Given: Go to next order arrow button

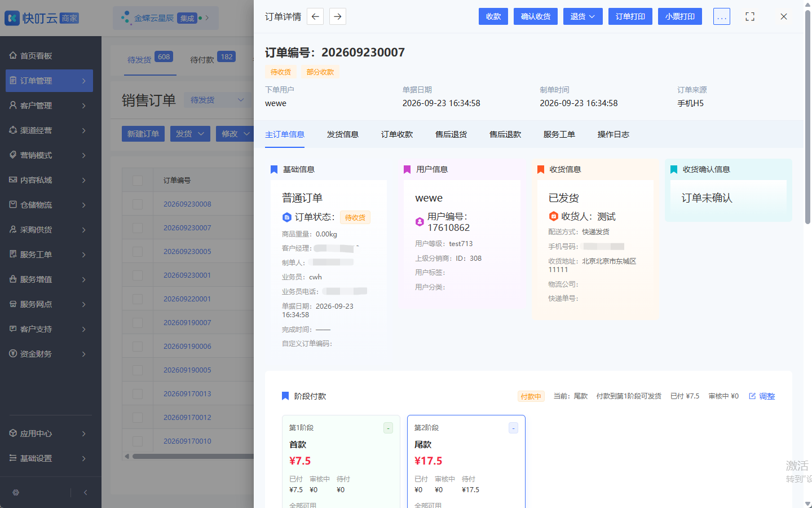Looking at the screenshot, I should click(x=337, y=16).
